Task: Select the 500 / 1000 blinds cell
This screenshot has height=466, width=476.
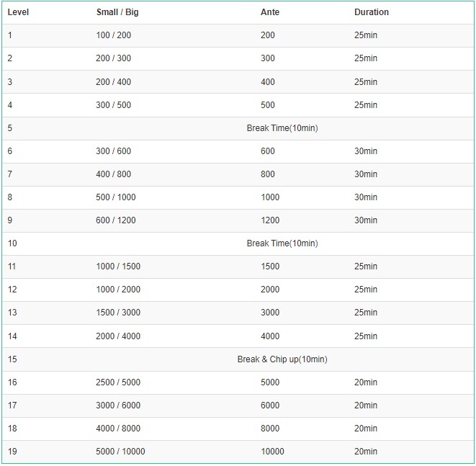Action: (116, 197)
